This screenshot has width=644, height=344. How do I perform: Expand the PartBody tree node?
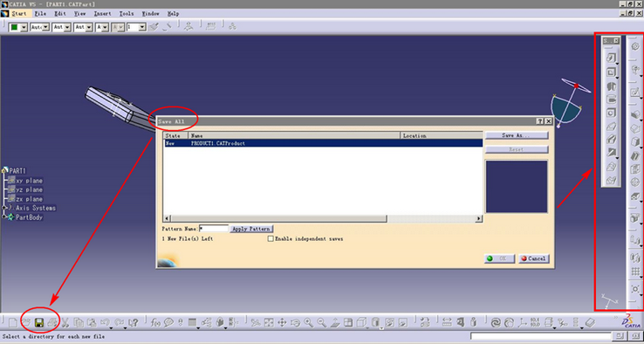tap(4, 217)
